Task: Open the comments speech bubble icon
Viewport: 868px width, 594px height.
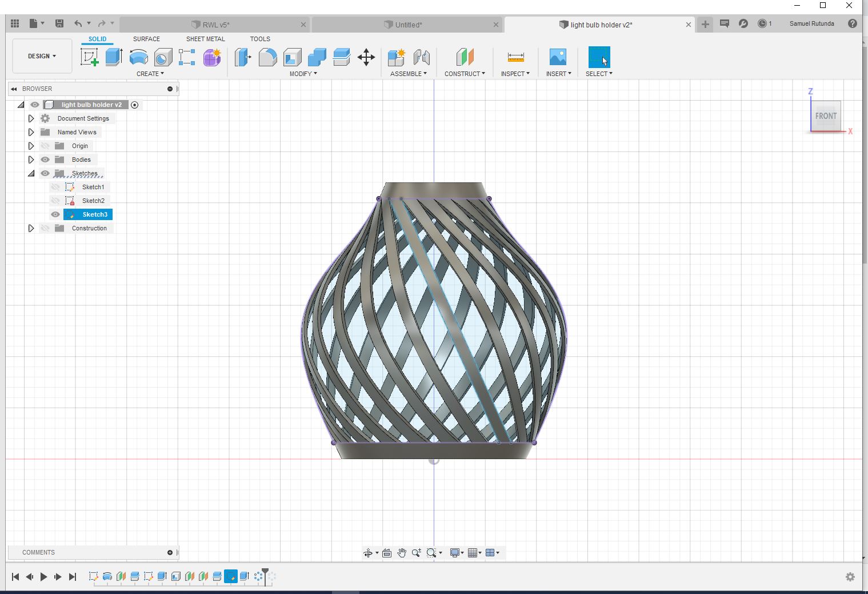Action: [724, 24]
